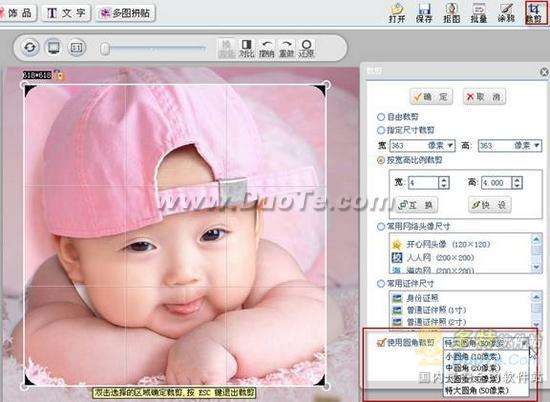
Task: Open the 多图拼贴 collage tab
Action: tap(126, 13)
